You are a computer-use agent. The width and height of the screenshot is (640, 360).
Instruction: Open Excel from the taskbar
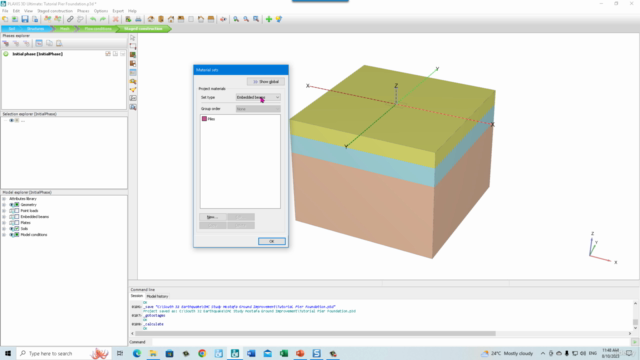coord(284,353)
